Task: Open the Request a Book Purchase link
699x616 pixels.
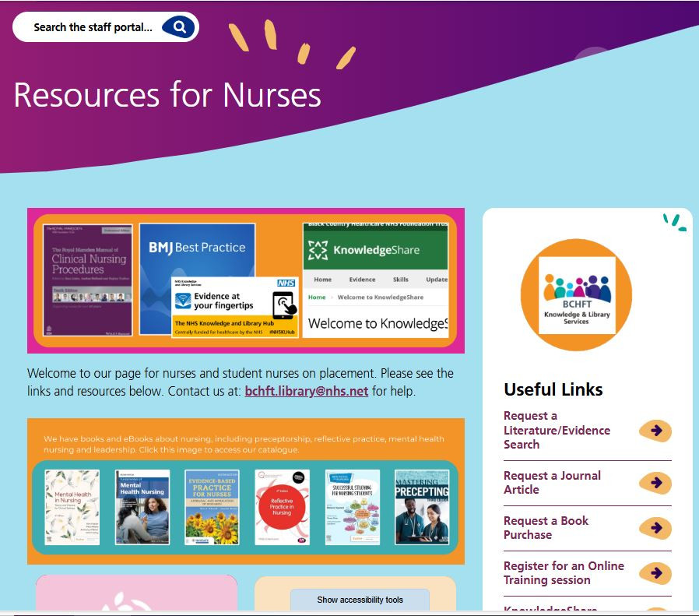Action: 546,528
